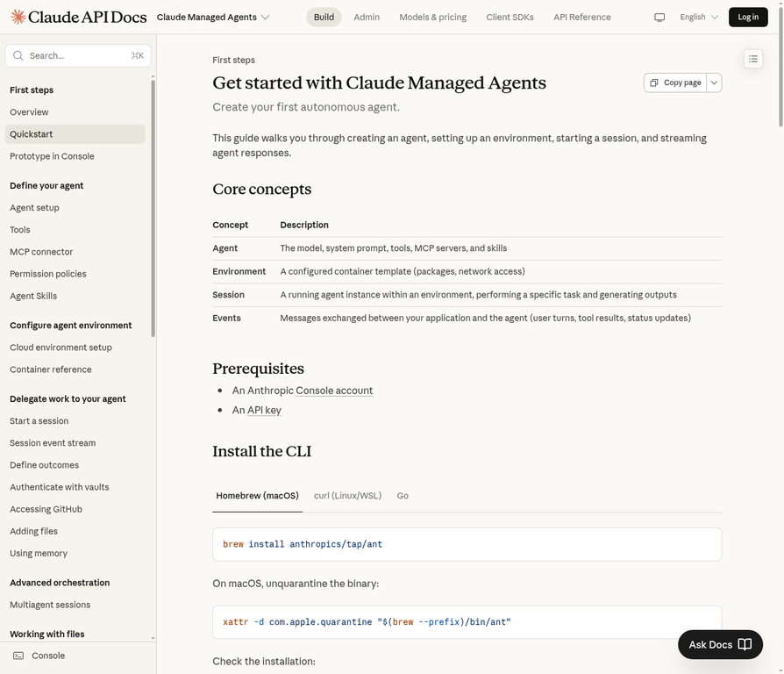
Task: Follow the Console account link
Action: tap(334, 391)
